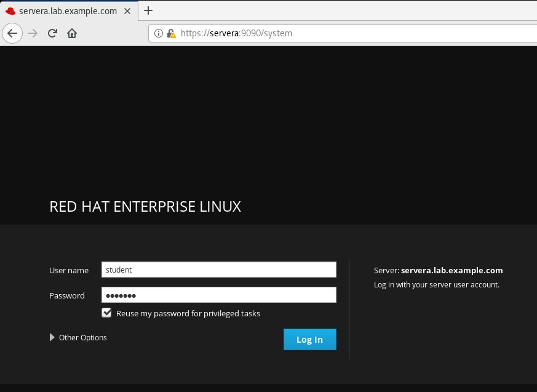This screenshot has height=392, width=537.
Task: Go back using the browser back arrow
Action: pos(12,33)
